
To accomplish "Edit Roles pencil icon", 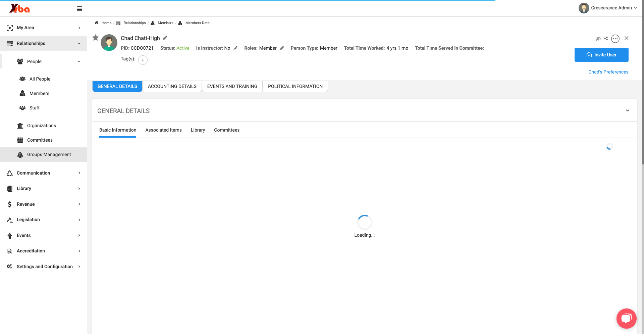I will [x=282, y=48].
